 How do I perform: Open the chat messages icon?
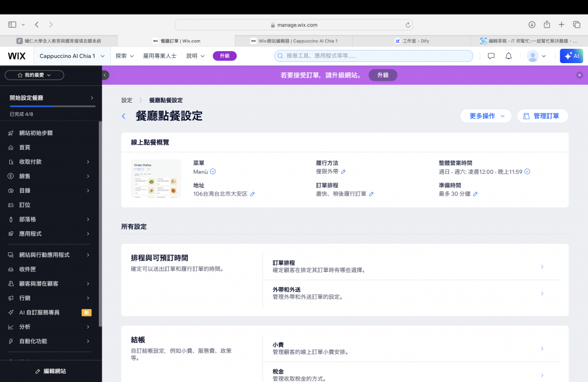[x=491, y=56]
